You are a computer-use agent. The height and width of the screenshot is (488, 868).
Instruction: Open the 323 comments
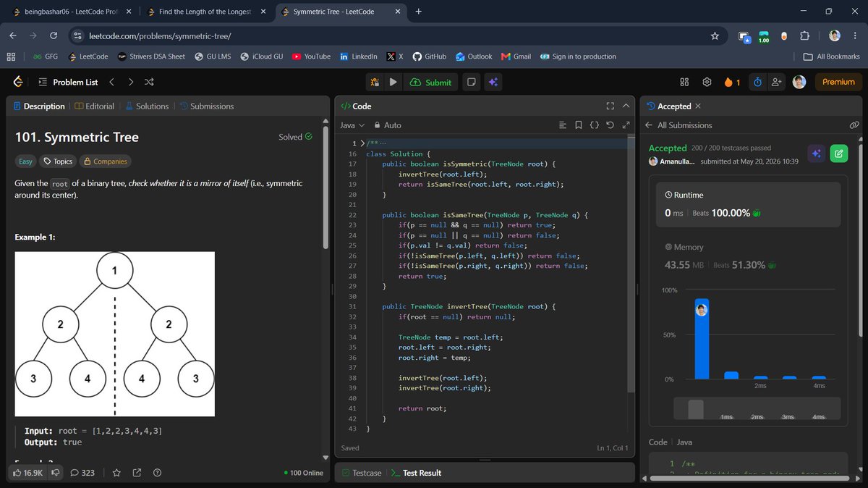(82, 473)
